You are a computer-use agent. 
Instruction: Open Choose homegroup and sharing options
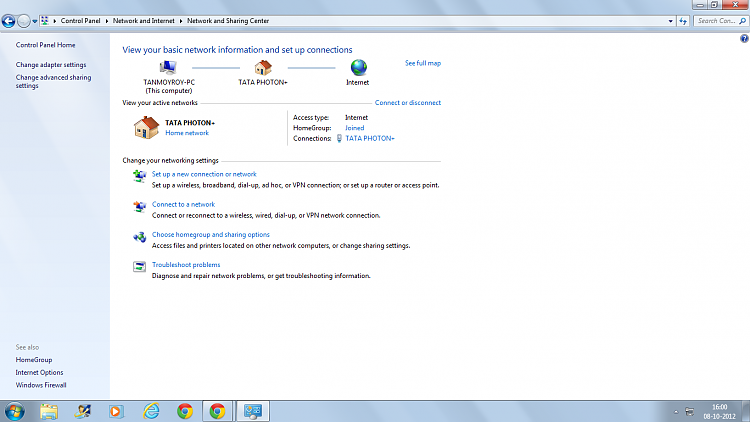(210, 234)
